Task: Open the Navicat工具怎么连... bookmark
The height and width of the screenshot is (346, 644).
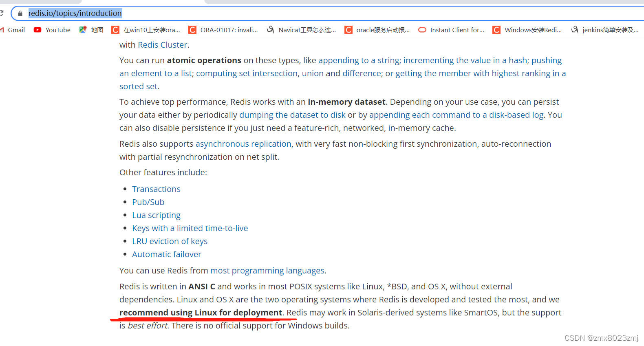Action: pos(301,30)
